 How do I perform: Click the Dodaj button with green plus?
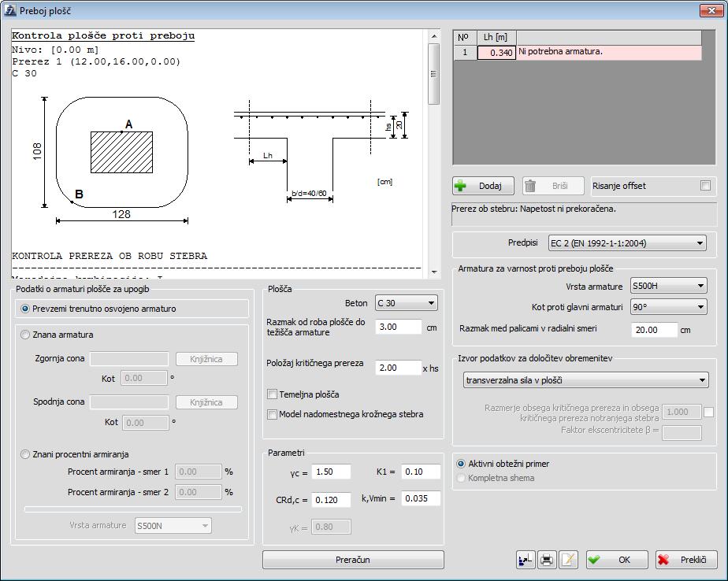(x=483, y=186)
